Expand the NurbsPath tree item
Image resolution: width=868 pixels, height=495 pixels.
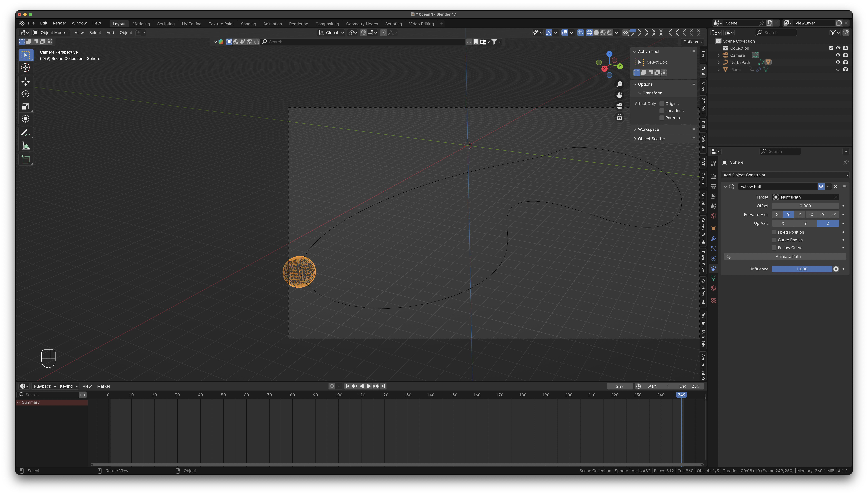718,63
